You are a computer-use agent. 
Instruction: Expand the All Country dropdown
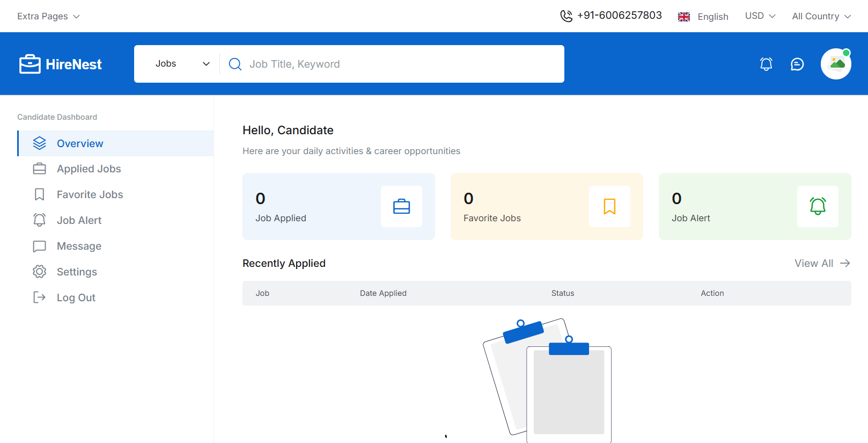pos(821,16)
